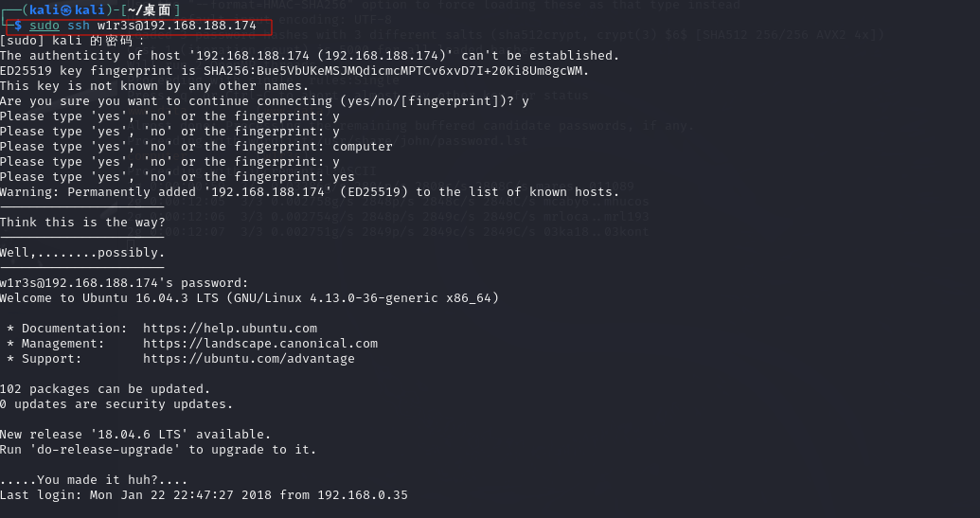Viewport: 980px width, 518px height.
Task: Click the 'Well,........possibly.' line
Action: [82, 253]
